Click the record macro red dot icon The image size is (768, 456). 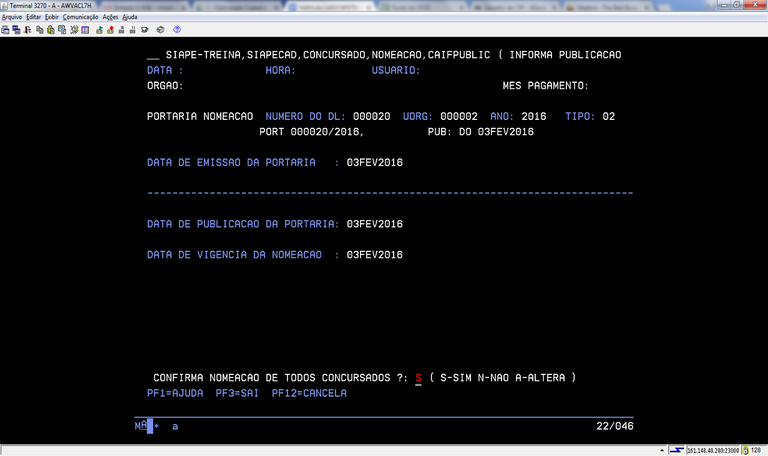click(x=111, y=30)
